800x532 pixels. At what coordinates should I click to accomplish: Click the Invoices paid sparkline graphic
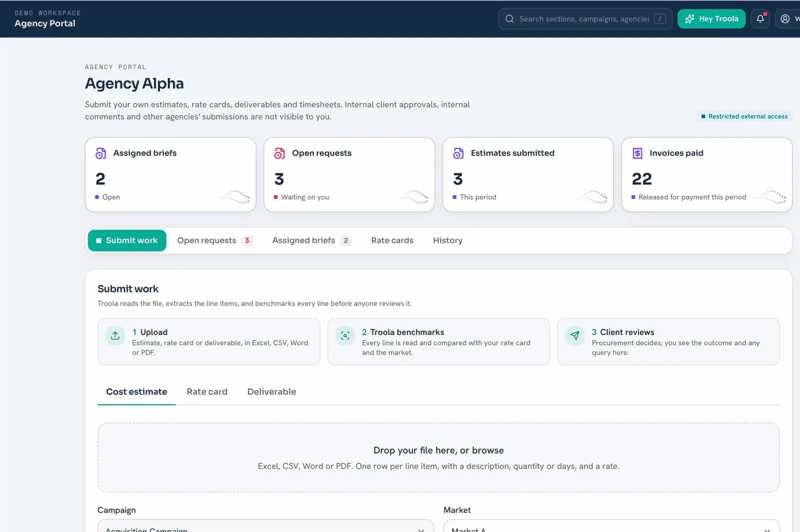coord(769,196)
